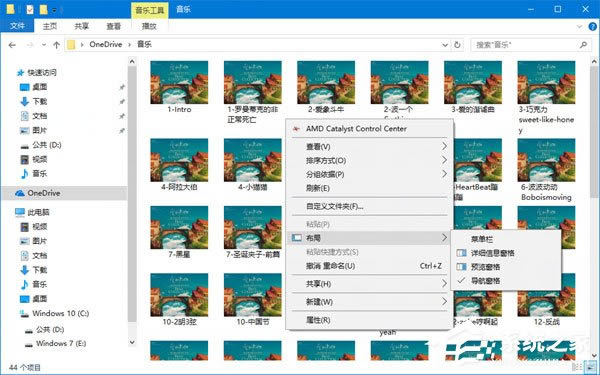Viewport: 600px width, 375px height.
Task: Choose 属性(R) in context menu
Action: click(318, 320)
